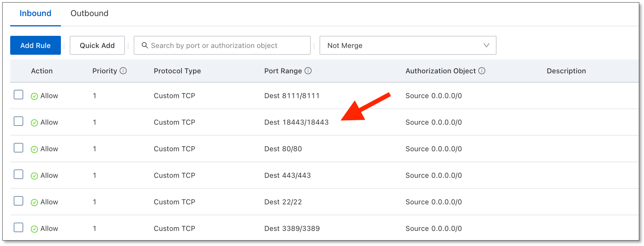Click the Description column header

click(566, 71)
